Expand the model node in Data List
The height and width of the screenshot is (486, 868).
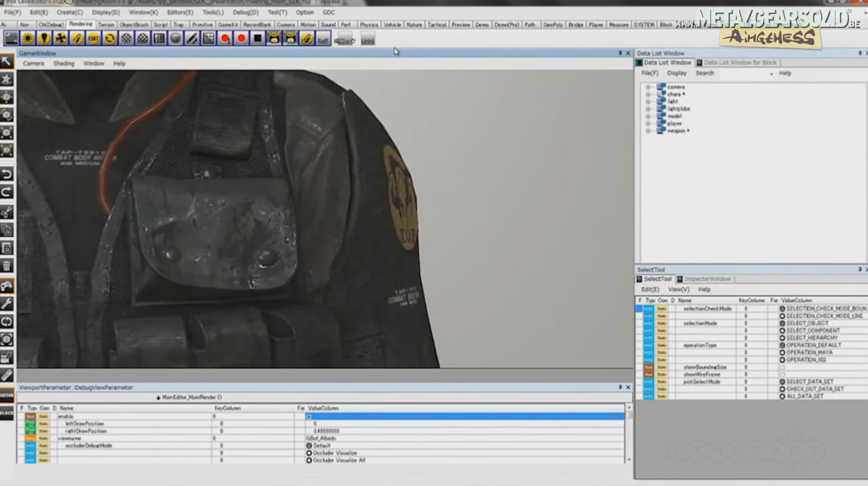(x=648, y=116)
